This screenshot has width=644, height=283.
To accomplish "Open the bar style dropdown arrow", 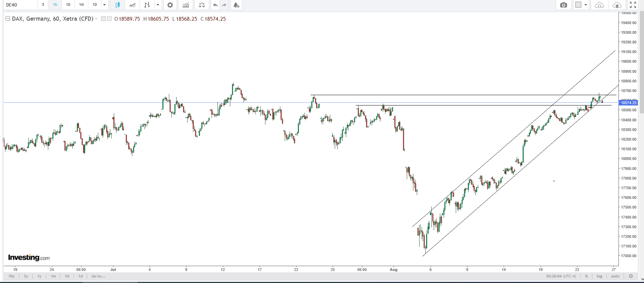I will pyautogui.click(x=158, y=5).
